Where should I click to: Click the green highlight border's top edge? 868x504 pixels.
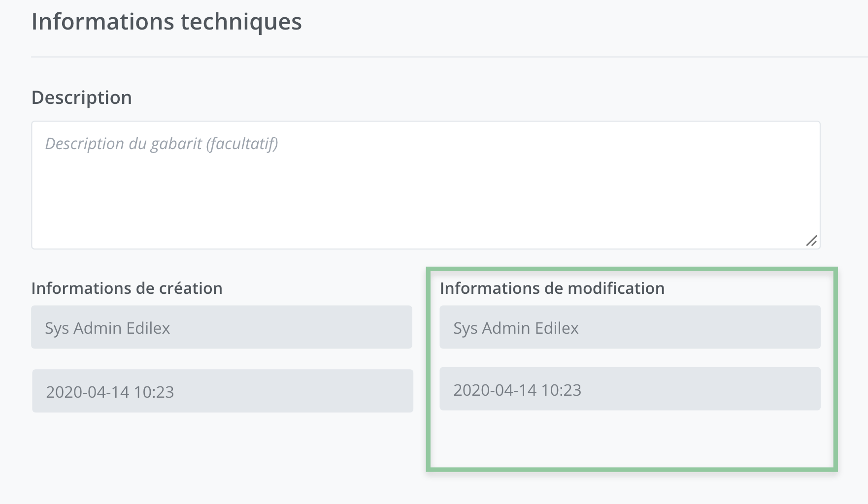(x=631, y=269)
